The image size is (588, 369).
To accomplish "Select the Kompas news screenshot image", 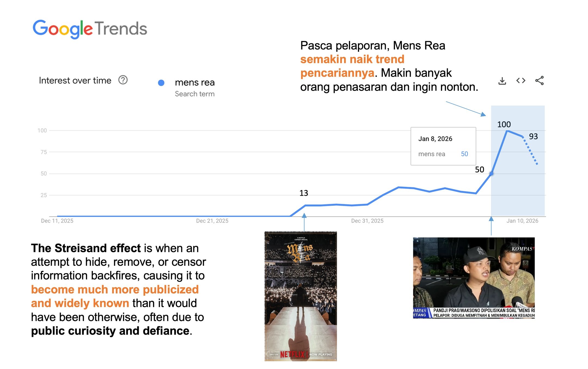I will (474, 278).
